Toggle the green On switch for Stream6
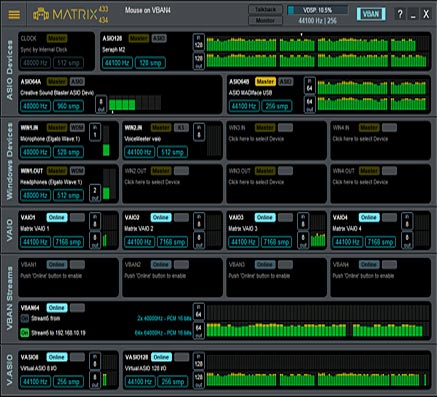Screen dimensions: 437x397 point(25,333)
